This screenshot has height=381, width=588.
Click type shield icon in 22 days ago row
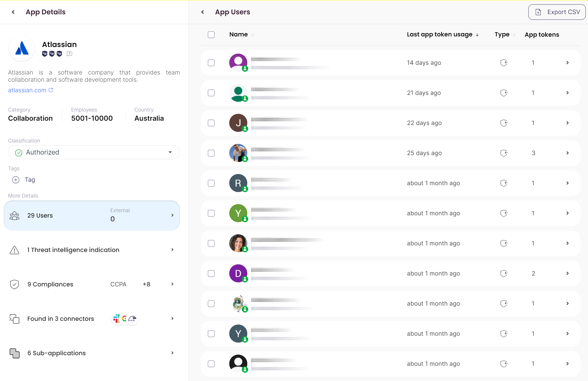tap(504, 123)
